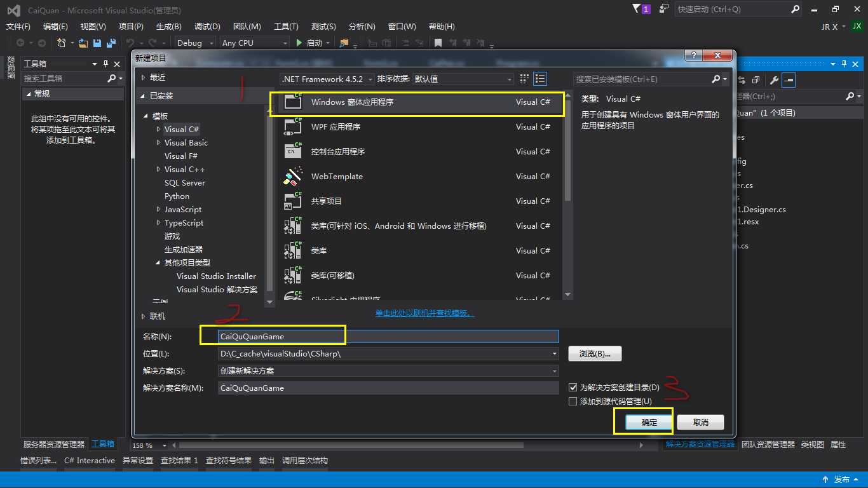Expand the Visual C++ template node
The height and width of the screenshot is (488, 868).
159,169
